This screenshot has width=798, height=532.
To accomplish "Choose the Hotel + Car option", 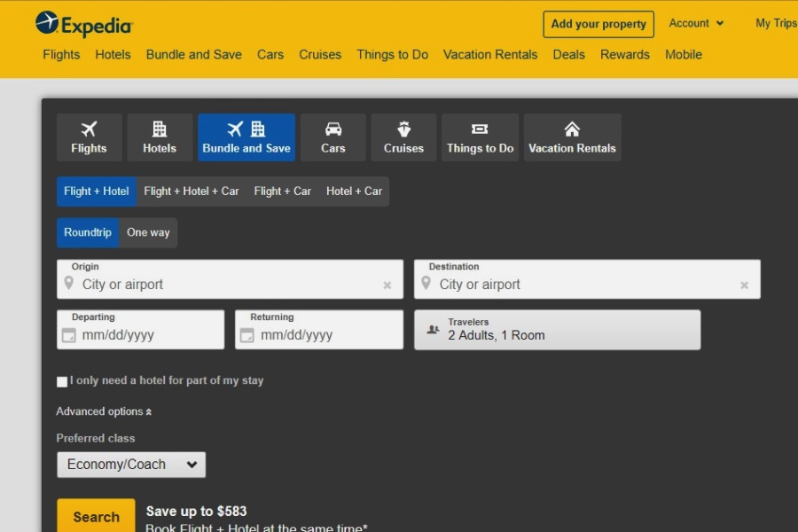I will (x=354, y=192).
